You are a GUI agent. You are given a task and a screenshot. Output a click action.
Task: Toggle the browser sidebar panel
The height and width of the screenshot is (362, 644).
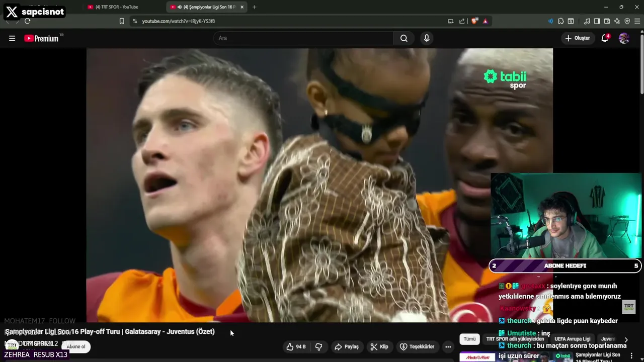click(x=597, y=21)
